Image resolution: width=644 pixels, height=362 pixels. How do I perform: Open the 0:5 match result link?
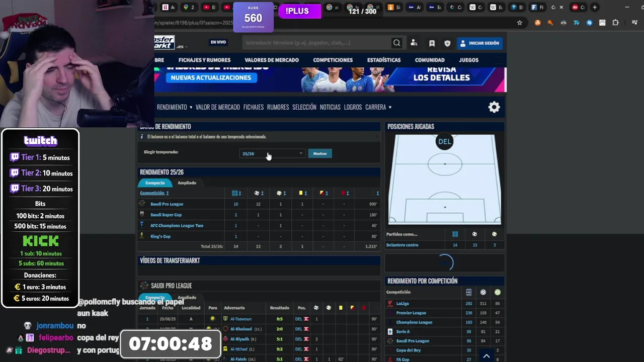click(x=279, y=319)
